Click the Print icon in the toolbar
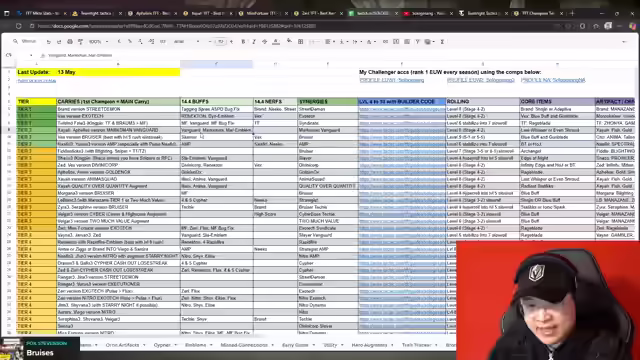Image resolution: width=640 pixels, height=360 pixels. click(70, 42)
